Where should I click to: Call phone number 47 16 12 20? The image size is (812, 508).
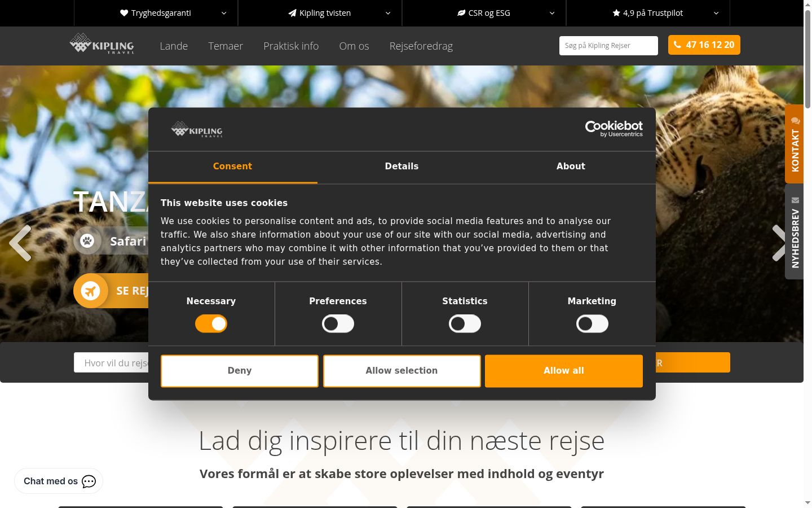click(x=704, y=45)
